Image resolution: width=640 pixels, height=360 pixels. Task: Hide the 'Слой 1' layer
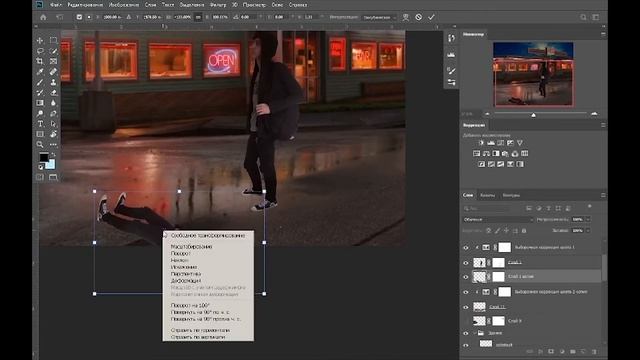point(466,263)
